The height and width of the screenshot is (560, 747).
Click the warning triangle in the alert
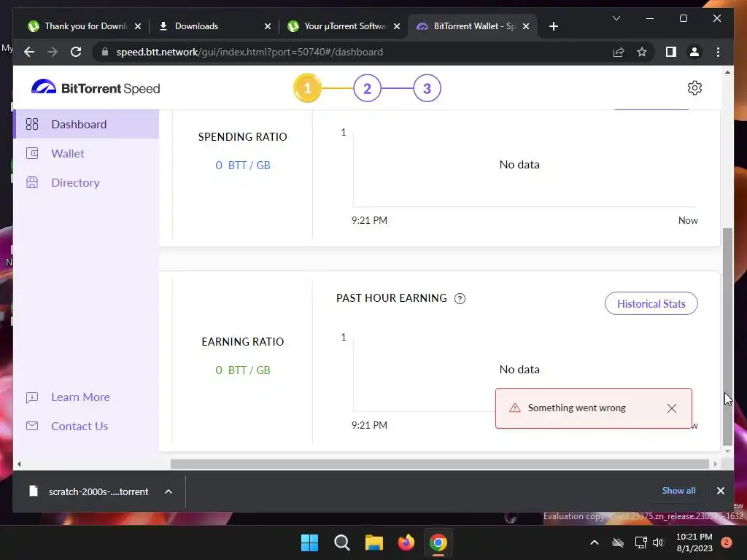[514, 408]
